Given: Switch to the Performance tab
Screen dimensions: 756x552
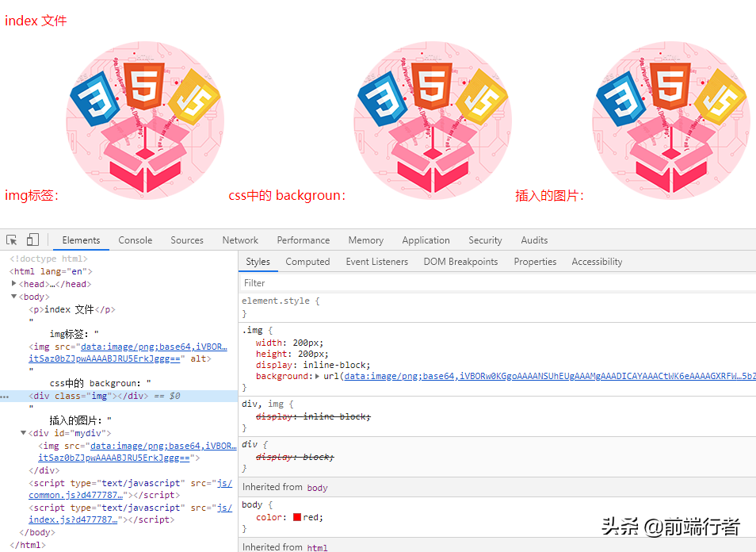Looking at the screenshot, I should 304,240.
